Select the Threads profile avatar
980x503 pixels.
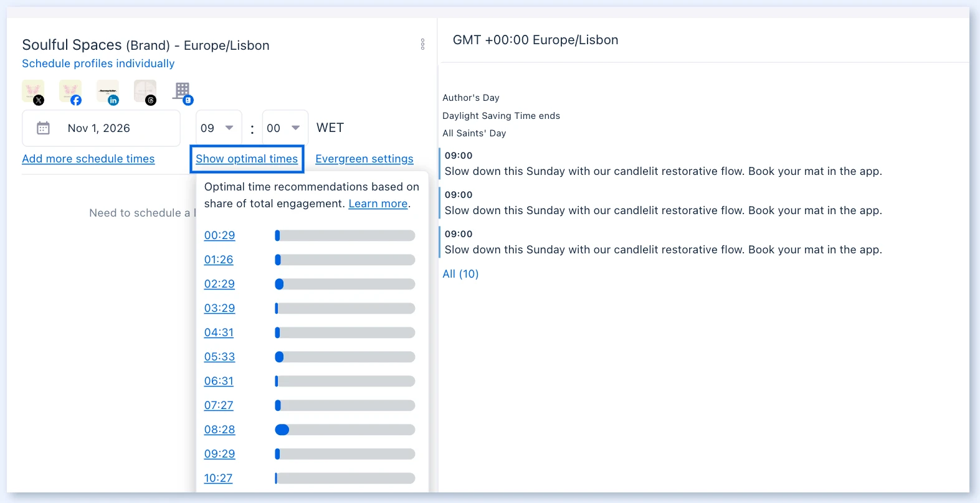tap(145, 92)
